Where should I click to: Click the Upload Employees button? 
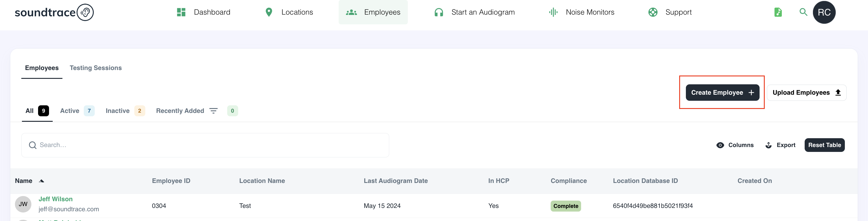[x=806, y=93]
